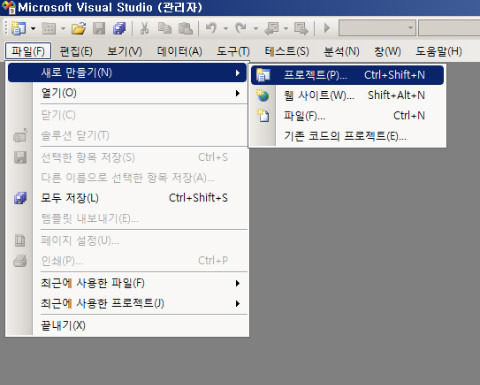Open the 파일(F) menu

click(x=28, y=51)
